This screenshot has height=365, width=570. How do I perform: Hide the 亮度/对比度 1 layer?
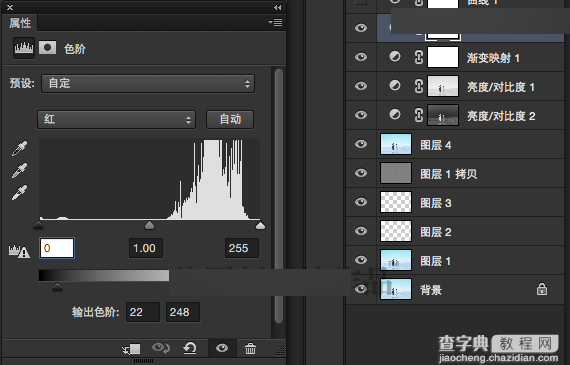point(361,86)
